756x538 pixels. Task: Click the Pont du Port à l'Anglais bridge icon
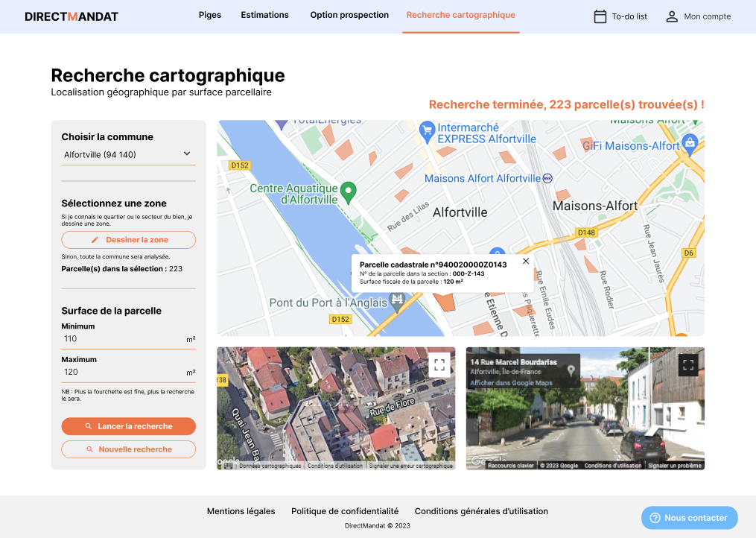click(x=397, y=300)
